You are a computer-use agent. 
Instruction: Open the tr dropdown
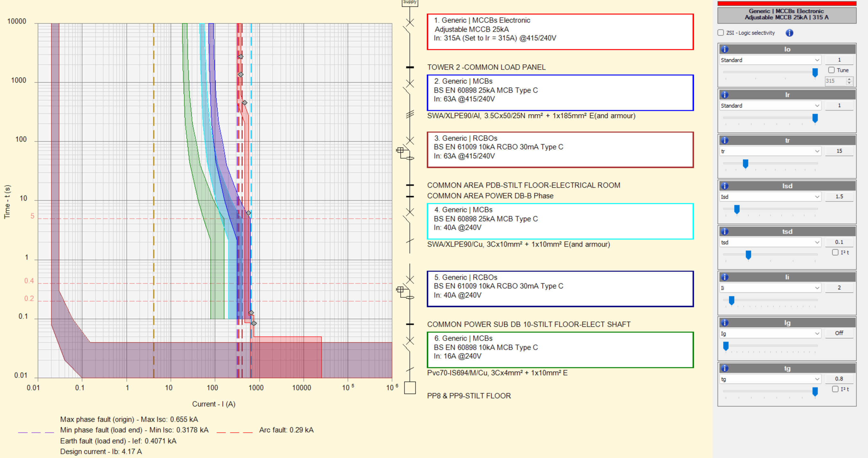point(770,151)
